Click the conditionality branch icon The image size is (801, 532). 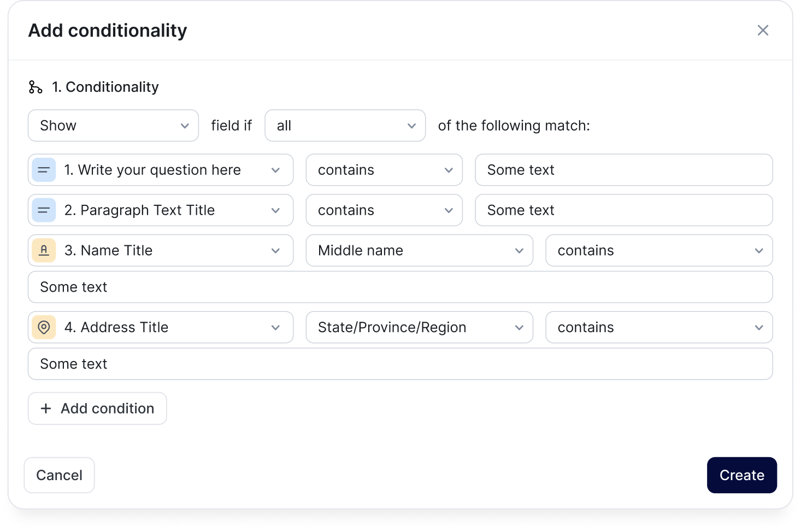coord(36,87)
